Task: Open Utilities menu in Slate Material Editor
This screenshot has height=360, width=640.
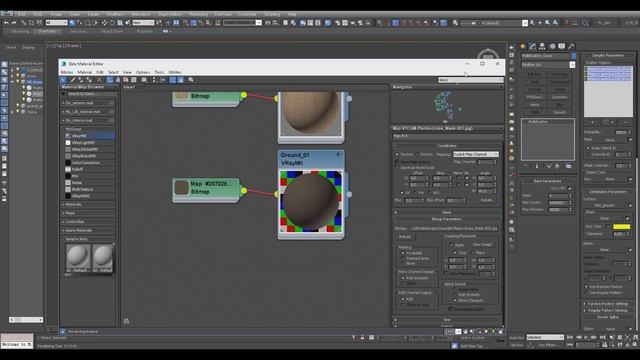Action: click(x=175, y=72)
